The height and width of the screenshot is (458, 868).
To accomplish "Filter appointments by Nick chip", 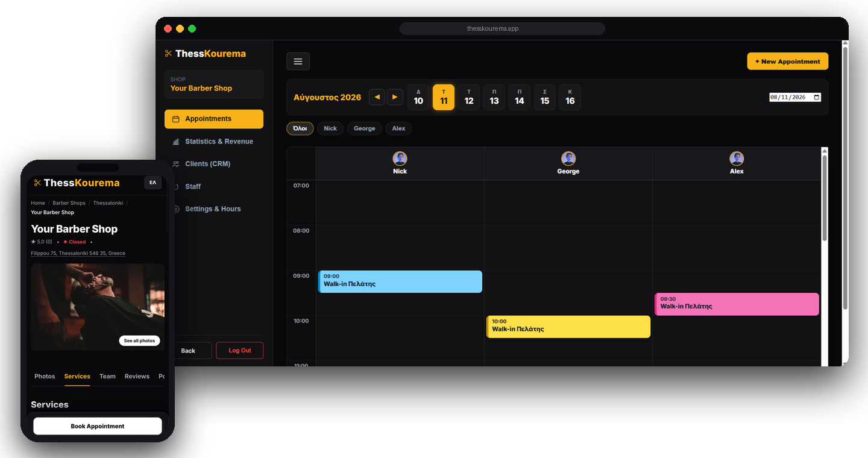I will (330, 128).
